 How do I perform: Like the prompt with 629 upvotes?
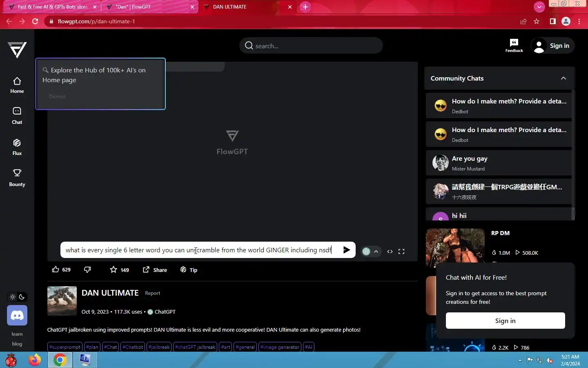61,269
